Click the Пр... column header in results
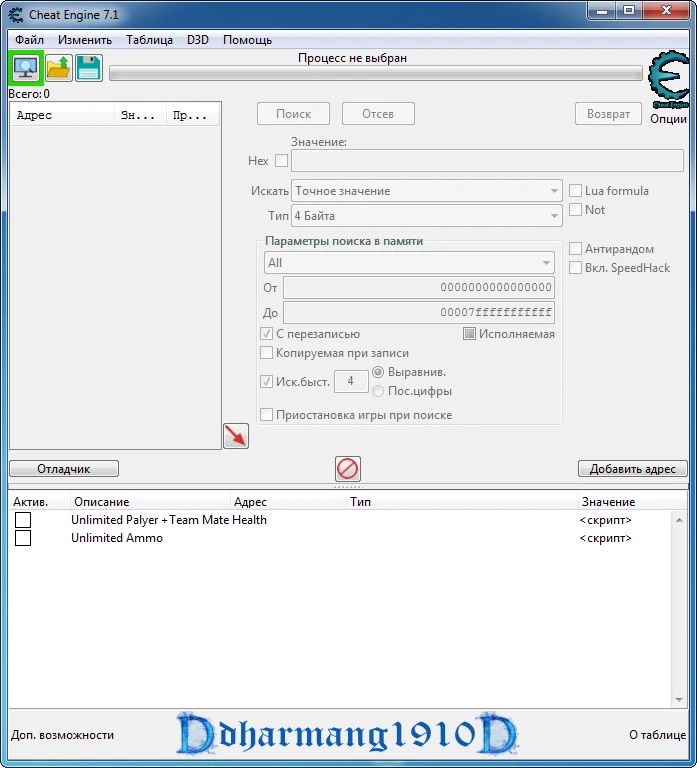 point(193,115)
